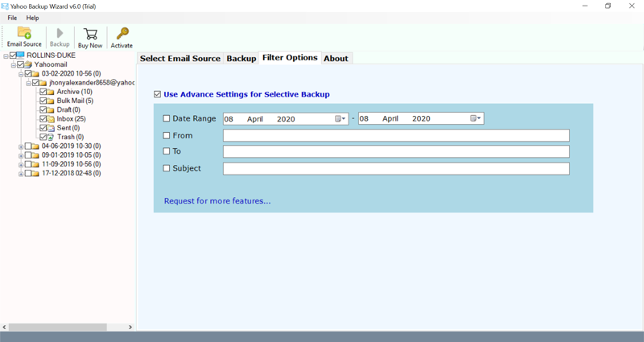Enable the Subject filter checkbox
The width and height of the screenshot is (644, 342).
tap(167, 168)
